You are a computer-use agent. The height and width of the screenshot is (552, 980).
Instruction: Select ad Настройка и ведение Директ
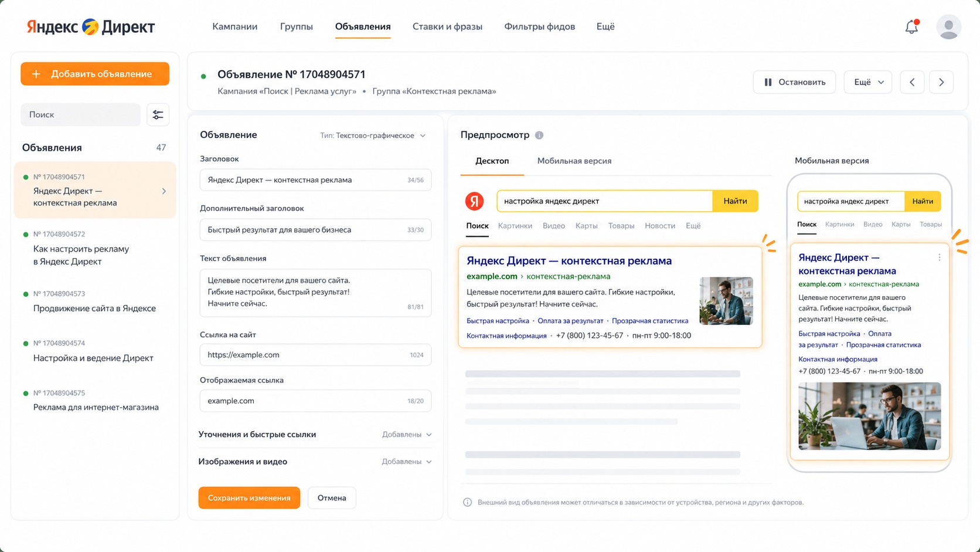[95, 351]
